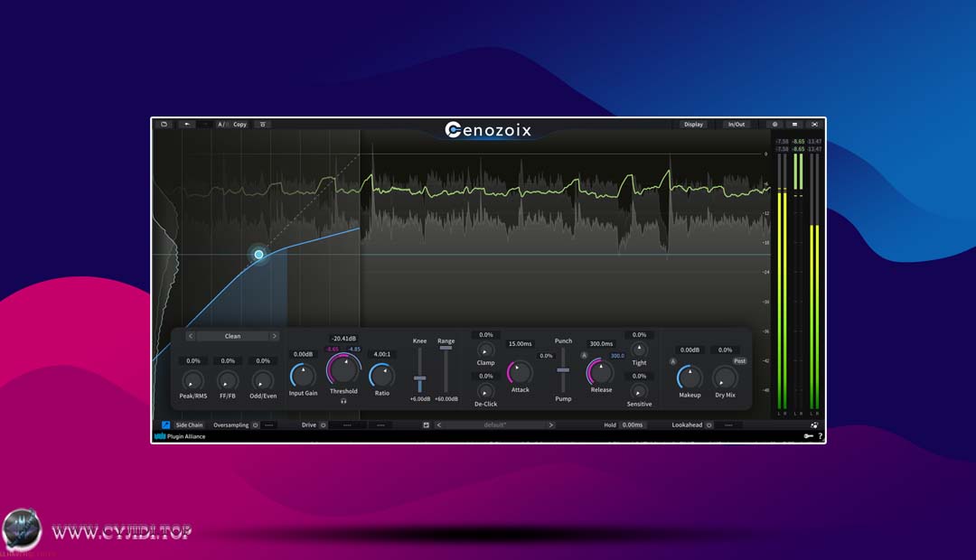Click the Knee slider handle
976x560 pixels.
(x=420, y=378)
